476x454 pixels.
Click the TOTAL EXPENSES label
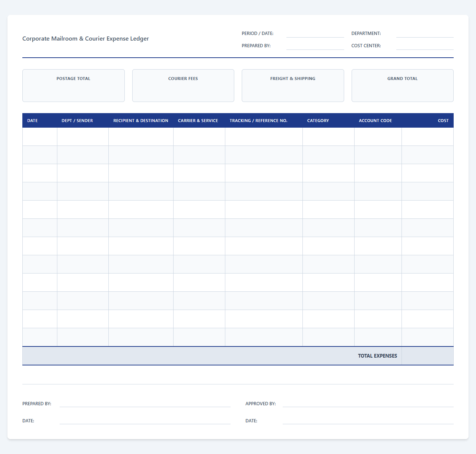tap(377, 356)
